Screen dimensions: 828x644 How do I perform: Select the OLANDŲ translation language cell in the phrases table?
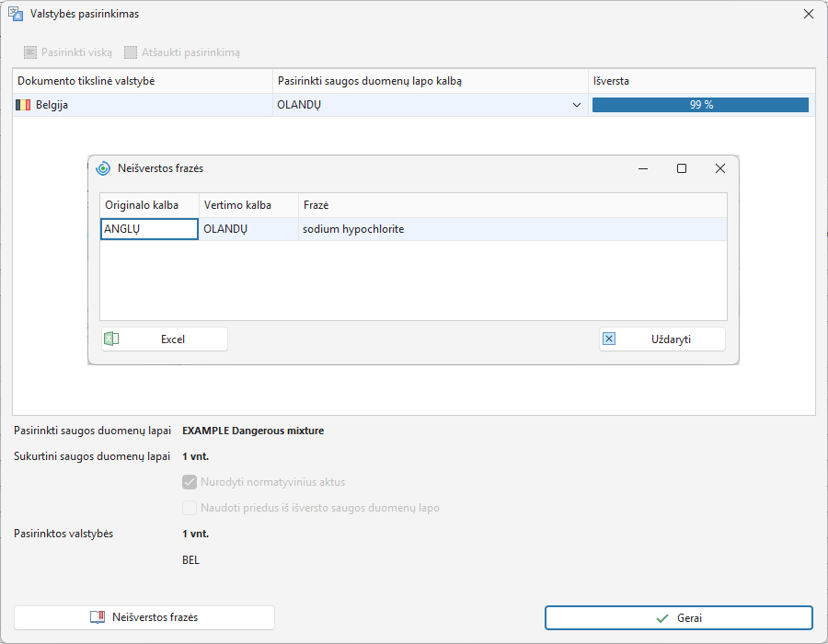(248, 229)
